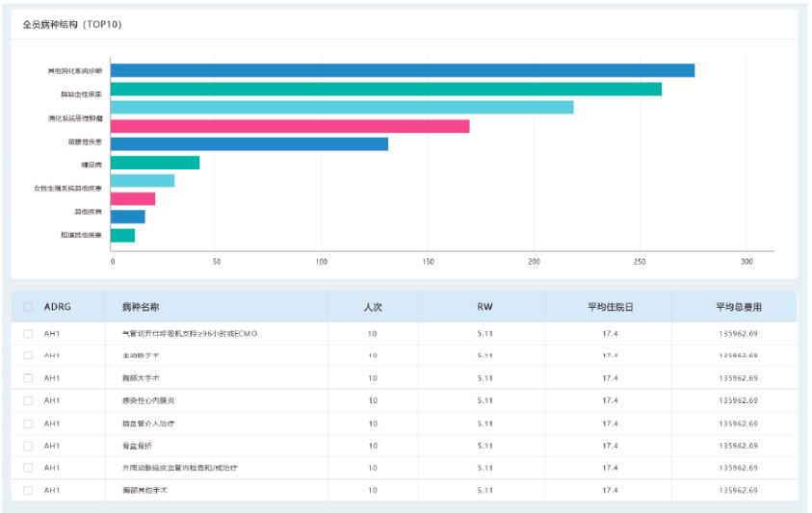
Task: Click the longest blue bar in chart
Action: coord(403,70)
